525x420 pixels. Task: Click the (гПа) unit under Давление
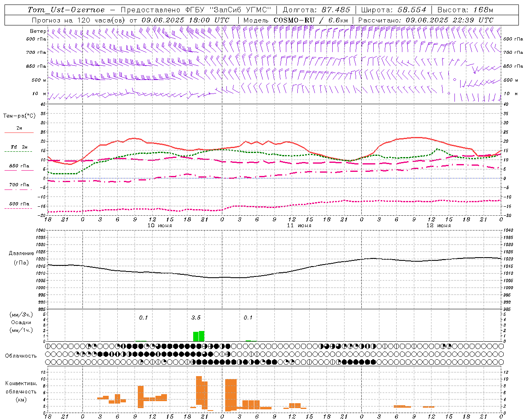tap(21, 263)
